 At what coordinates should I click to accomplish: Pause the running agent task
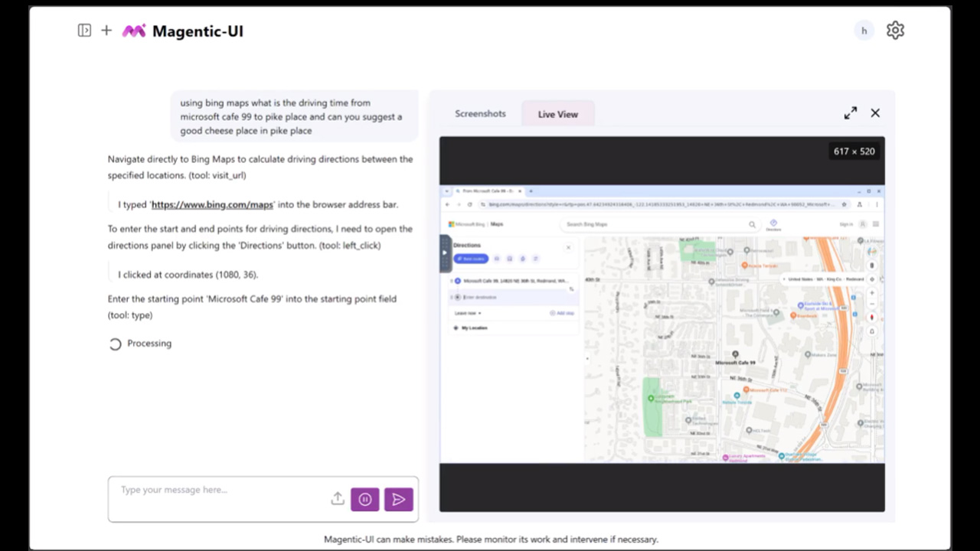click(x=365, y=500)
